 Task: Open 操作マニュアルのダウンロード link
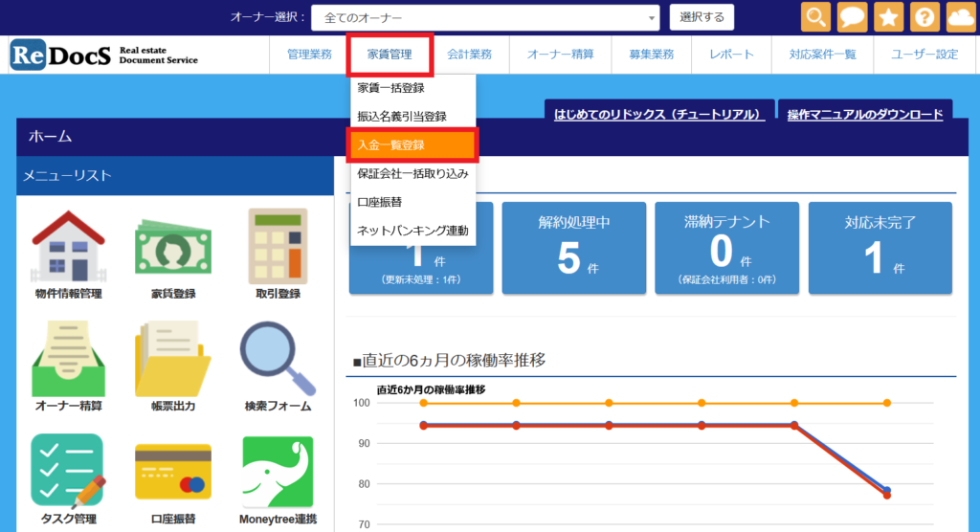865,115
